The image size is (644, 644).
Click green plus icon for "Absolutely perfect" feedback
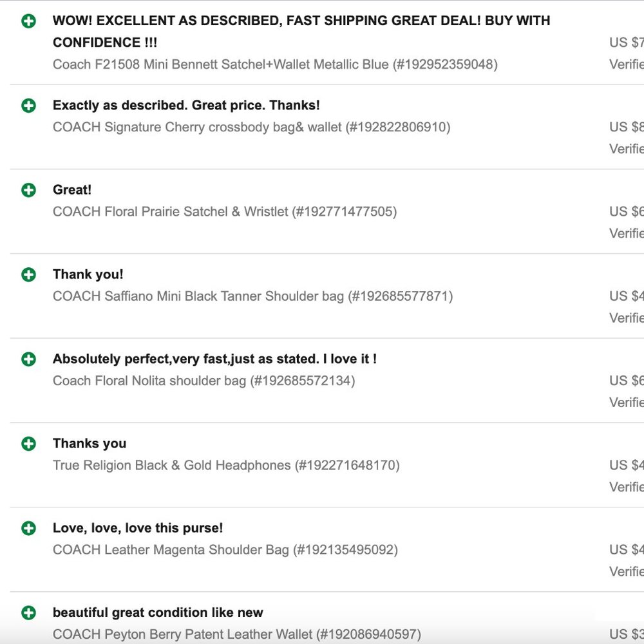point(28,359)
